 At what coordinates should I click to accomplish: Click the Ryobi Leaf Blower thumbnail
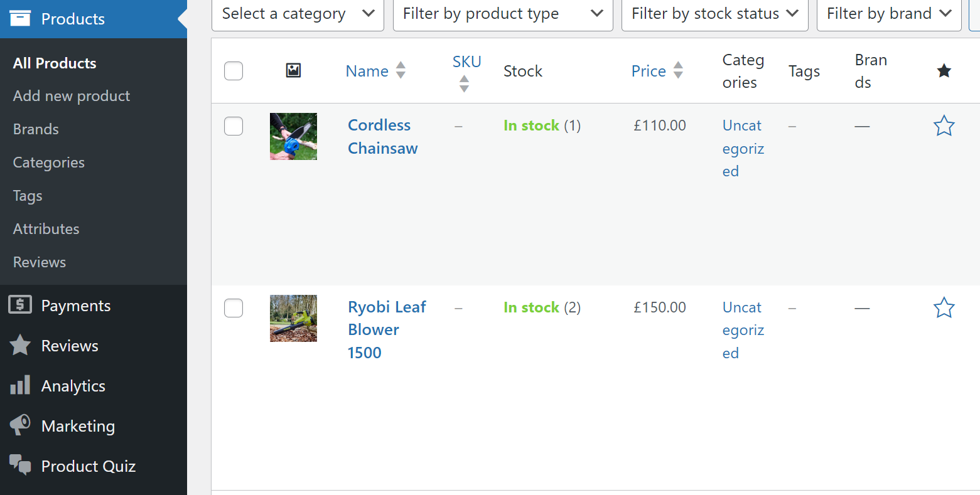(293, 318)
